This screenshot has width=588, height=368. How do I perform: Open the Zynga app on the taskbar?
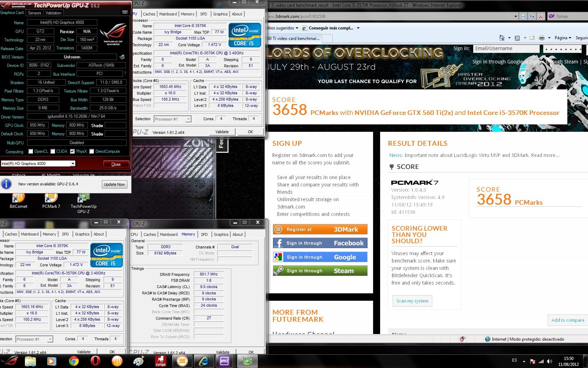[x=160, y=361]
